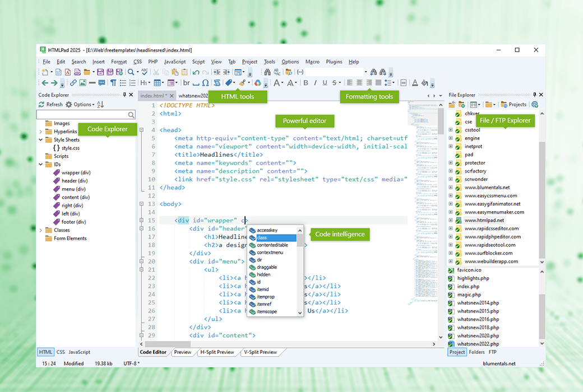Viewport: 583px width, 392px height.
Task: Toggle left text alignment
Action: pos(350,83)
